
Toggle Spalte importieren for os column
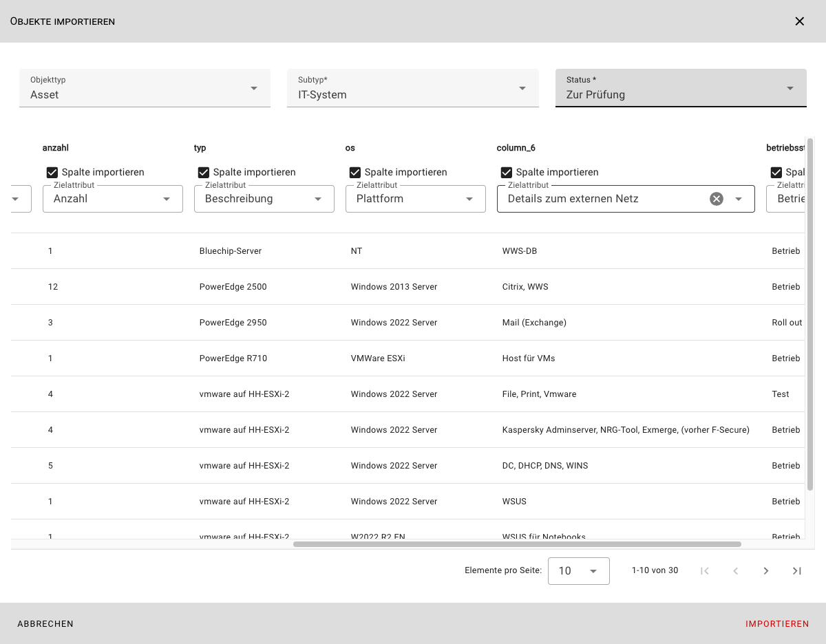[355, 173]
